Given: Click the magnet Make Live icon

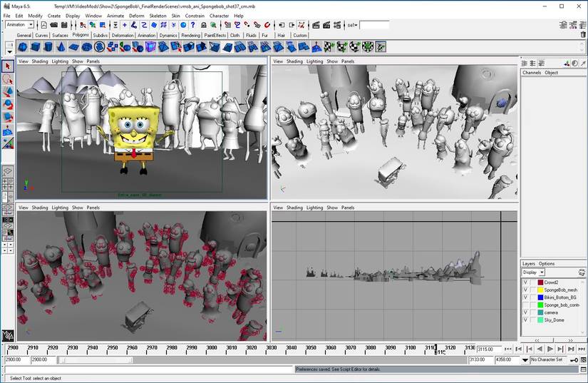Looking at the screenshot, I should (267, 25).
